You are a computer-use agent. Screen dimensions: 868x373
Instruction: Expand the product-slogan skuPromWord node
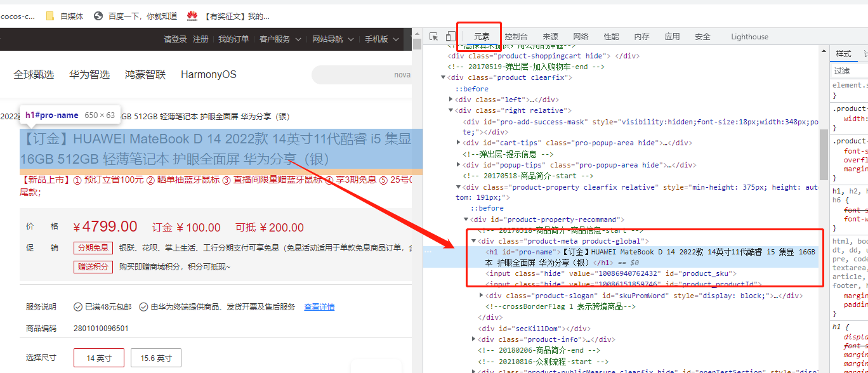point(481,296)
